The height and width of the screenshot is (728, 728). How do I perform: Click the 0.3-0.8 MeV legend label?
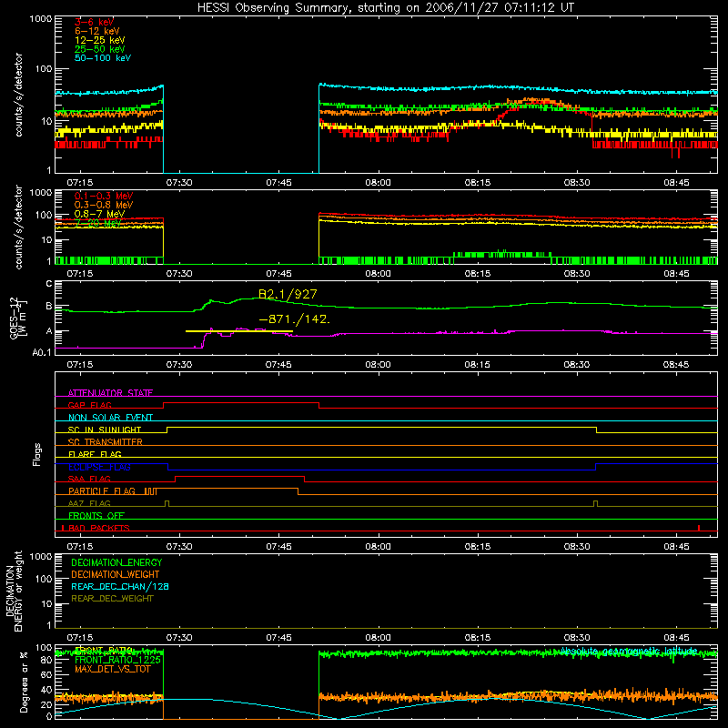coord(104,205)
